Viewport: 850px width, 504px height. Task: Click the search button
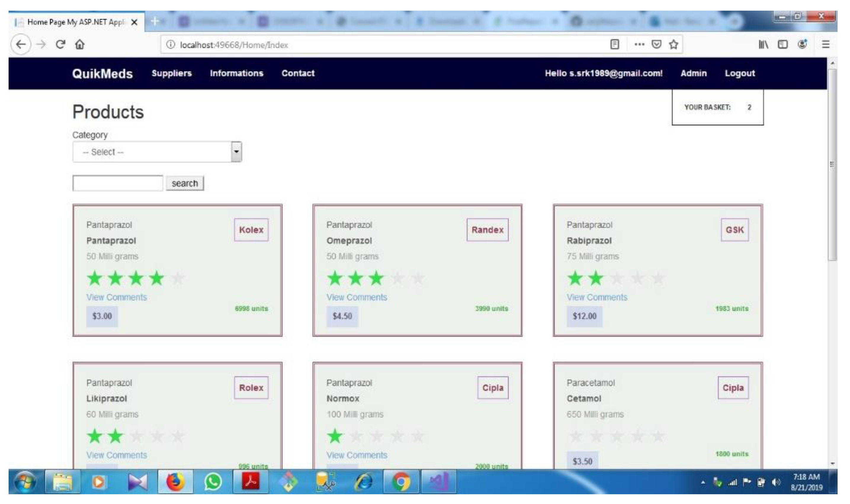coord(185,183)
